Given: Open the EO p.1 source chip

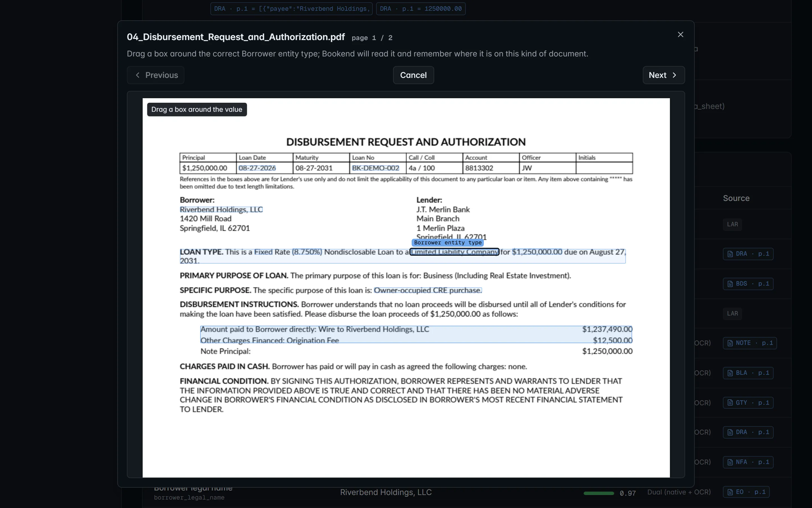Looking at the screenshot, I should pyautogui.click(x=746, y=492).
